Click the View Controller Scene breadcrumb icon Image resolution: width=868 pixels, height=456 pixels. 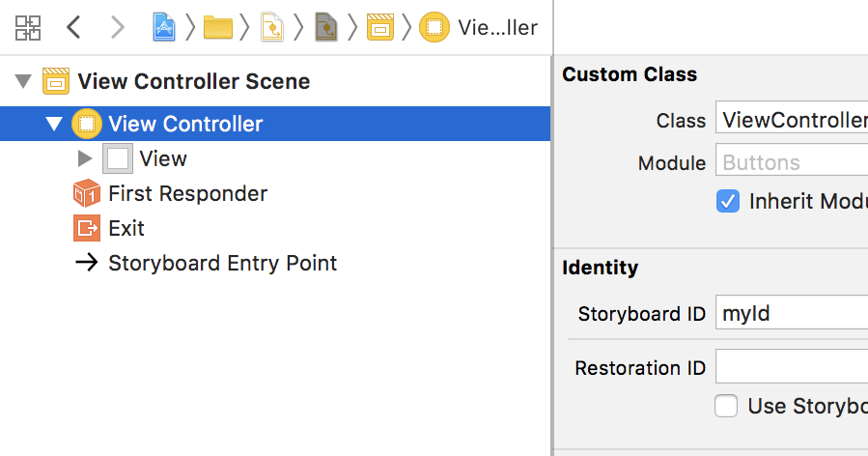click(x=380, y=27)
